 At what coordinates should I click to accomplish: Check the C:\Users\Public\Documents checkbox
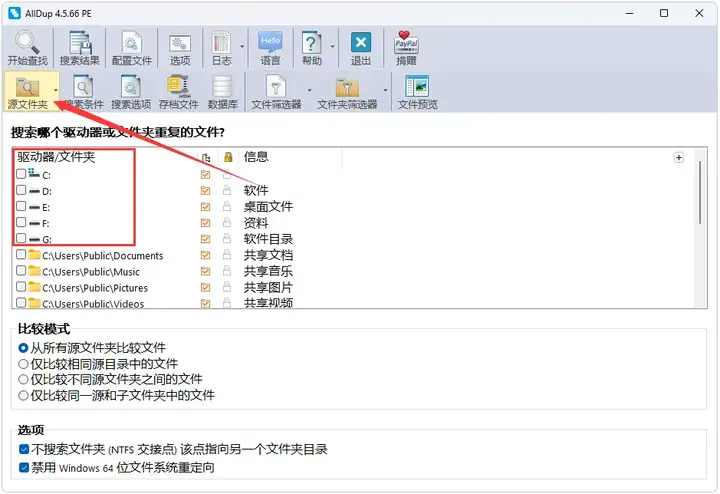(x=21, y=254)
